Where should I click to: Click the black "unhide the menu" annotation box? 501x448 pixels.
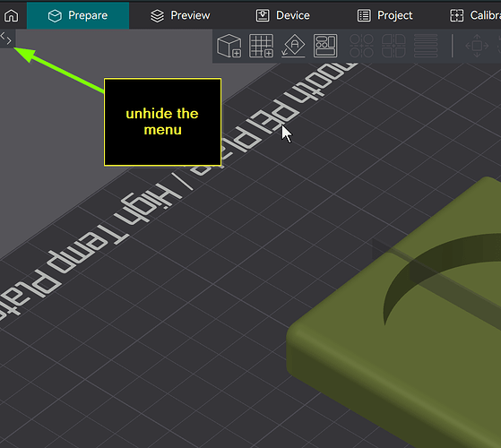(x=162, y=122)
